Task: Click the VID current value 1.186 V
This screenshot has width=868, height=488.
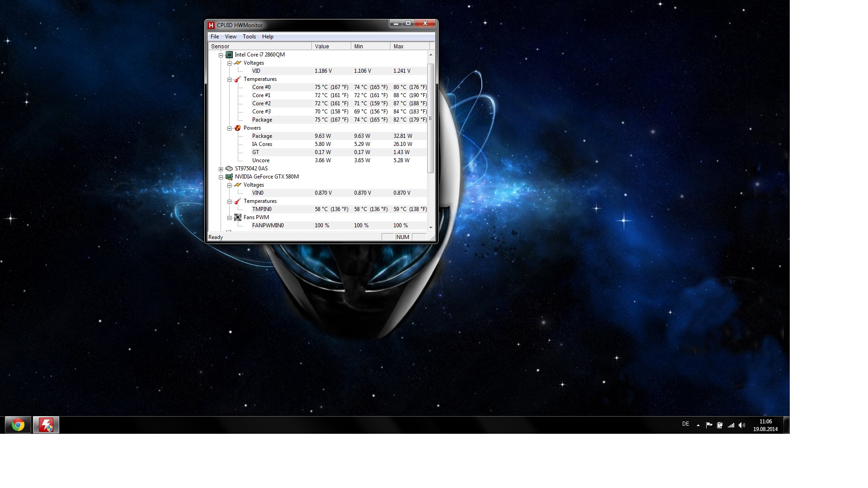Action: click(323, 71)
